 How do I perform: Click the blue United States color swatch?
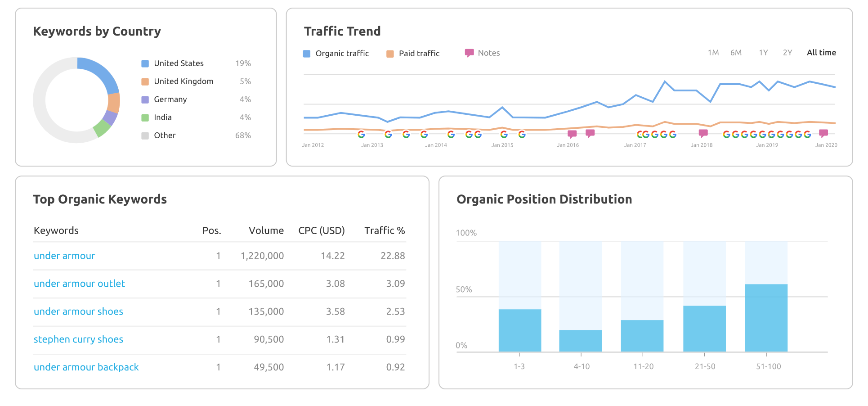pyautogui.click(x=145, y=63)
